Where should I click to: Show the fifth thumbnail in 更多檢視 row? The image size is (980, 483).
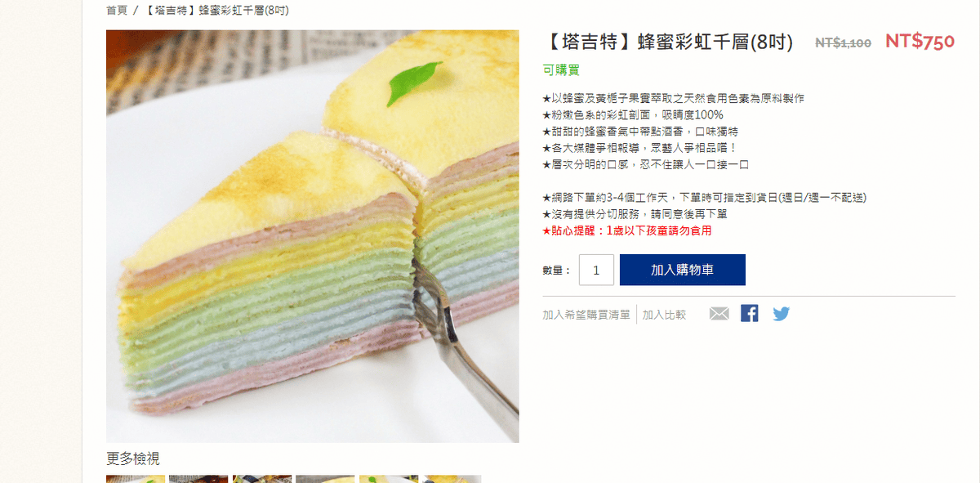click(x=389, y=479)
